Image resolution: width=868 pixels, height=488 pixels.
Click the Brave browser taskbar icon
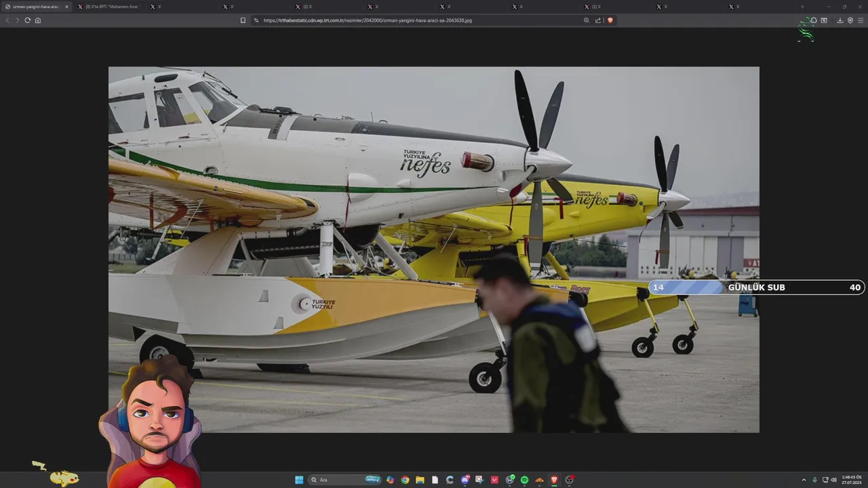coord(555,480)
